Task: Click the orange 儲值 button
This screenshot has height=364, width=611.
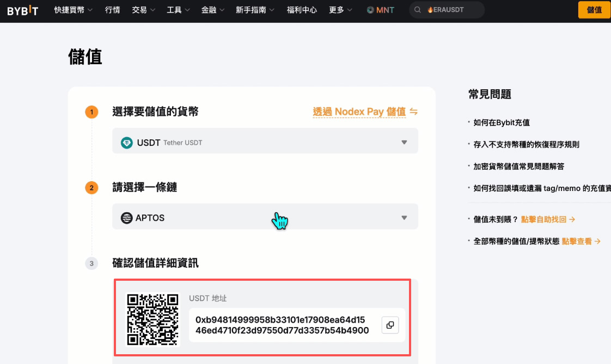Action: pos(594,10)
